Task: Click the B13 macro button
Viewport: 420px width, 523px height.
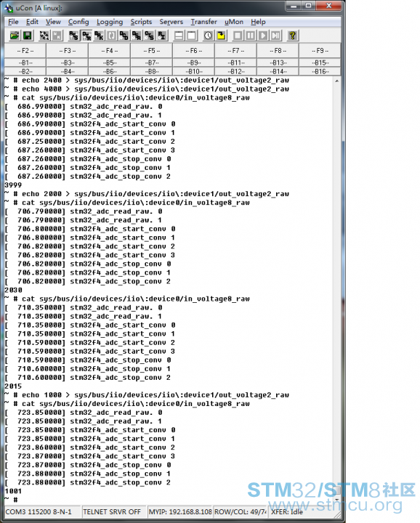Action: pyautogui.click(x=278, y=62)
